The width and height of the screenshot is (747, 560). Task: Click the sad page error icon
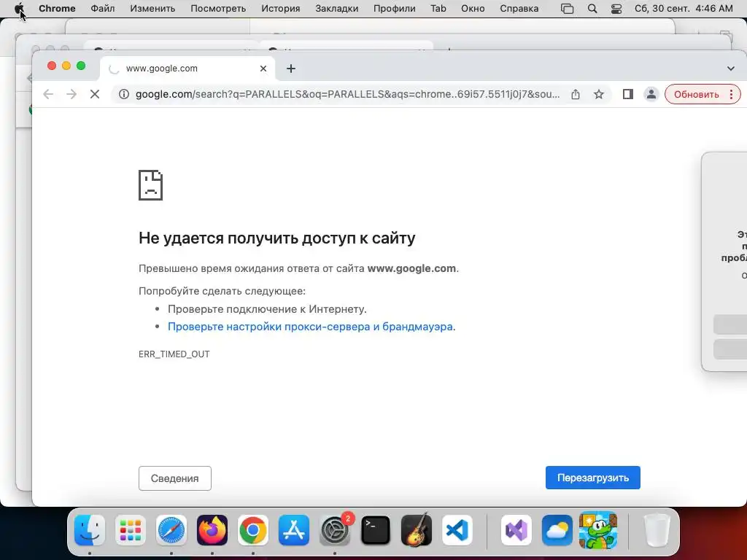point(150,185)
